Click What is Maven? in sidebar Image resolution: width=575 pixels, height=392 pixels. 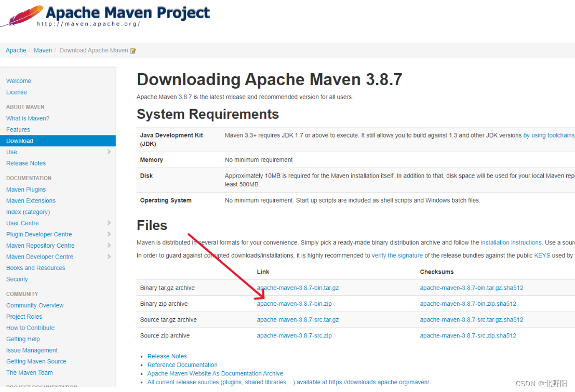point(28,118)
